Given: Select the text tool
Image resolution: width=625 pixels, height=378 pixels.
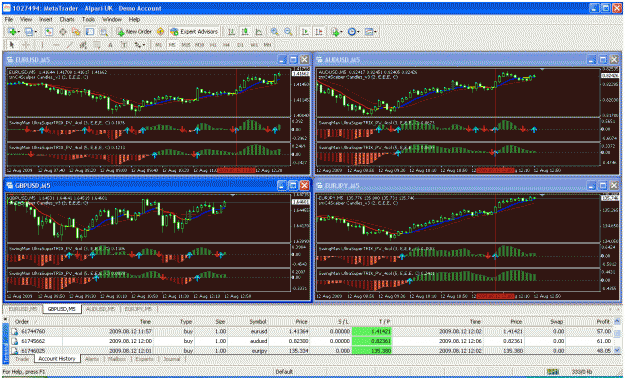Looking at the screenshot, I should tap(110, 45).
